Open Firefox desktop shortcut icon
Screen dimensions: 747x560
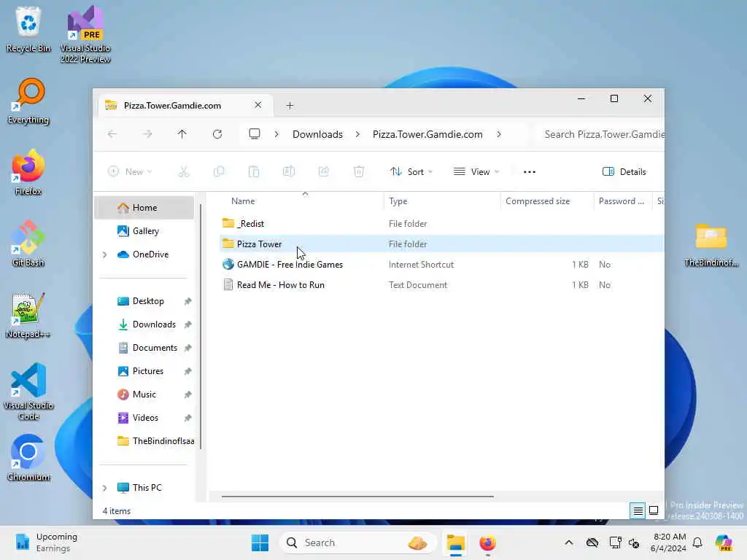[x=28, y=172]
